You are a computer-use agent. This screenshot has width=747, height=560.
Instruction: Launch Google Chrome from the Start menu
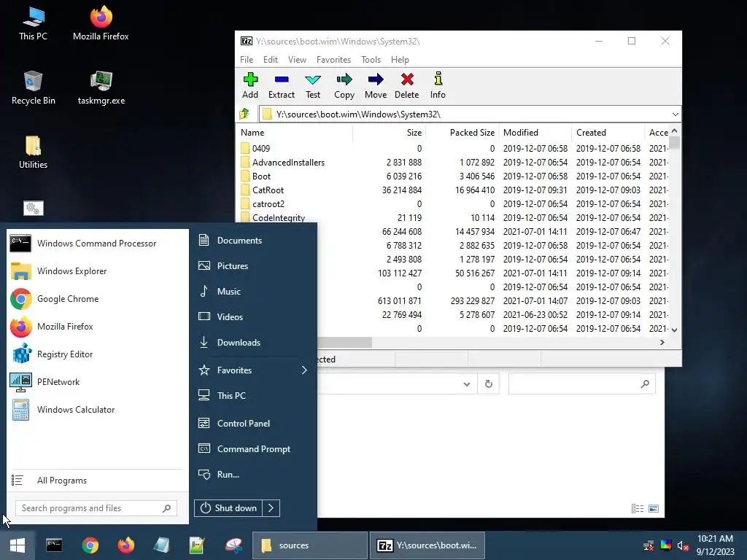coord(97,299)
